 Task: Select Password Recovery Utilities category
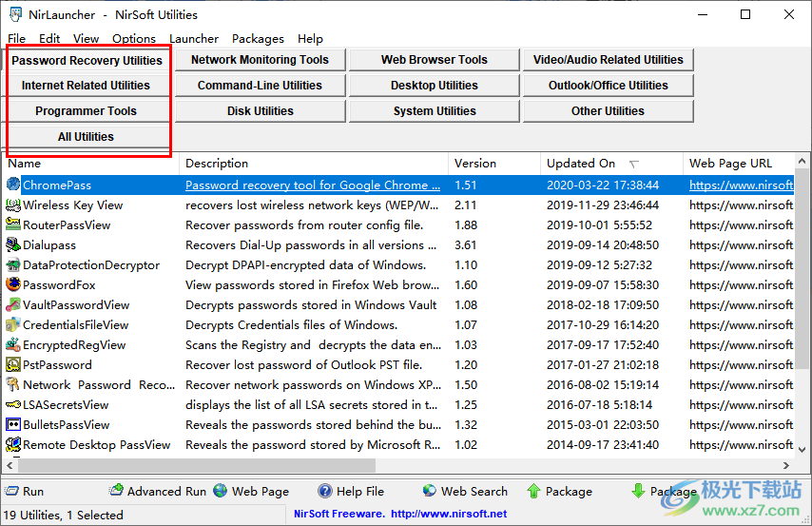(x=87, y=60)
